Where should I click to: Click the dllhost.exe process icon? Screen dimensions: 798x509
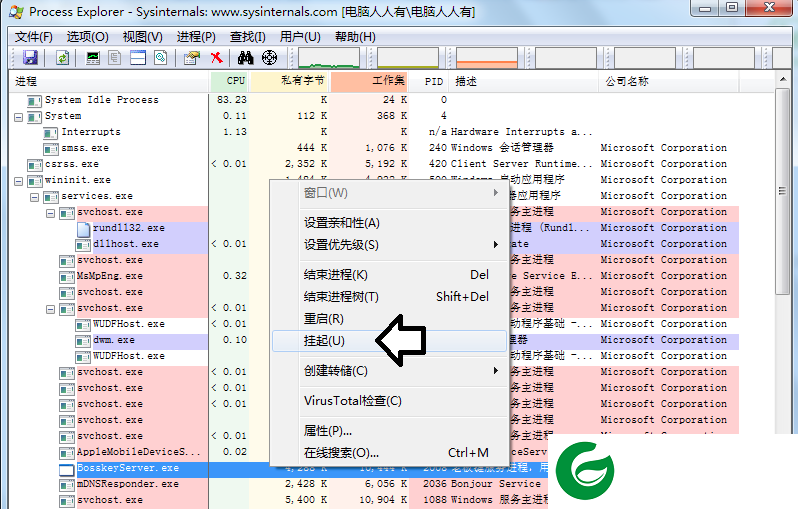coord(82,245)
